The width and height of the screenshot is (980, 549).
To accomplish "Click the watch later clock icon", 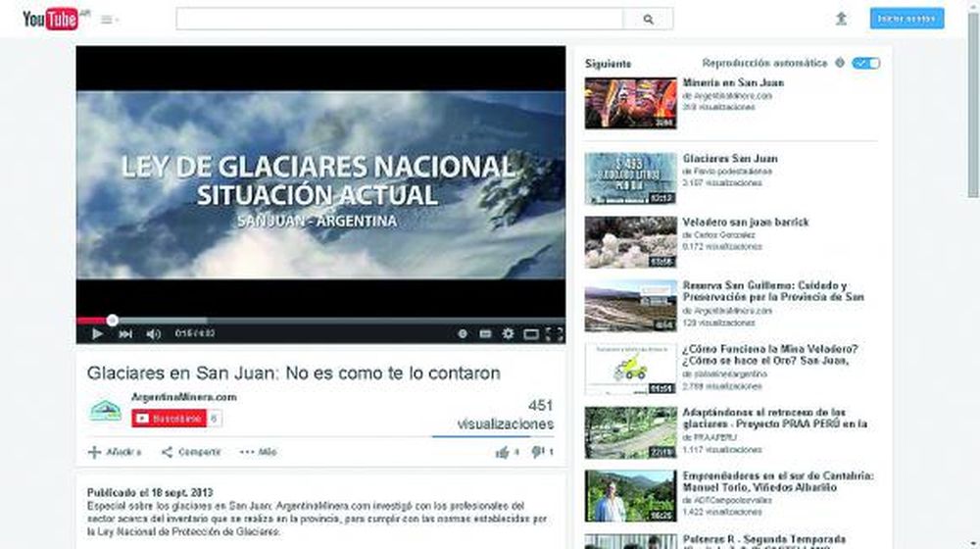I will click(x=463, y=334).
